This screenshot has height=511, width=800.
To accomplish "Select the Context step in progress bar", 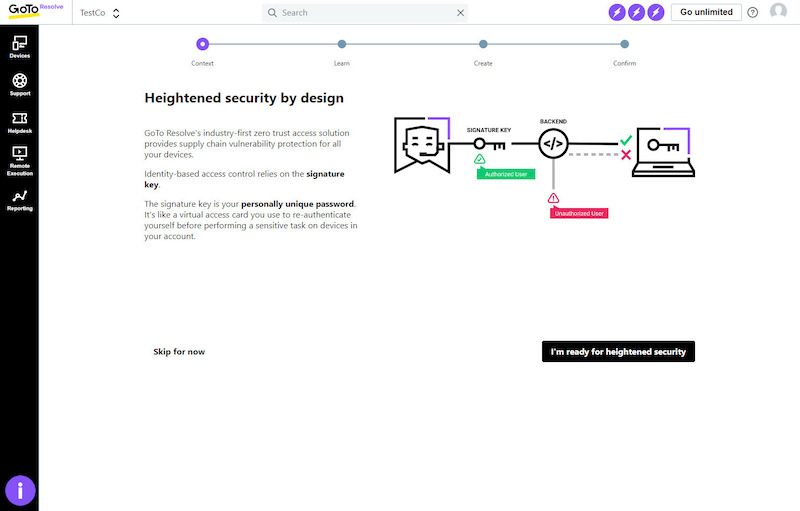I will pyautogui.click(x=202, y=44).
